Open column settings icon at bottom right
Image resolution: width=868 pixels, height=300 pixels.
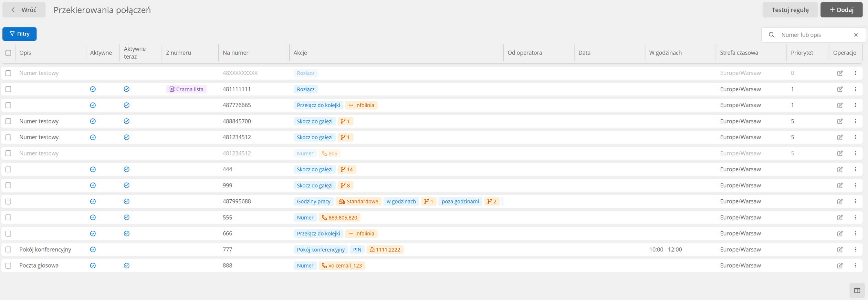(857, 290)
